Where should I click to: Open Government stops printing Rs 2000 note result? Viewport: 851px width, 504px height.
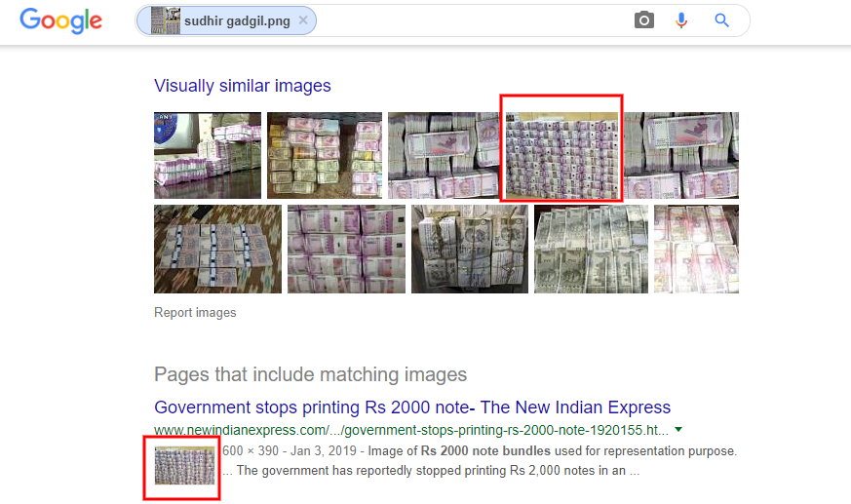click(412, 407)
